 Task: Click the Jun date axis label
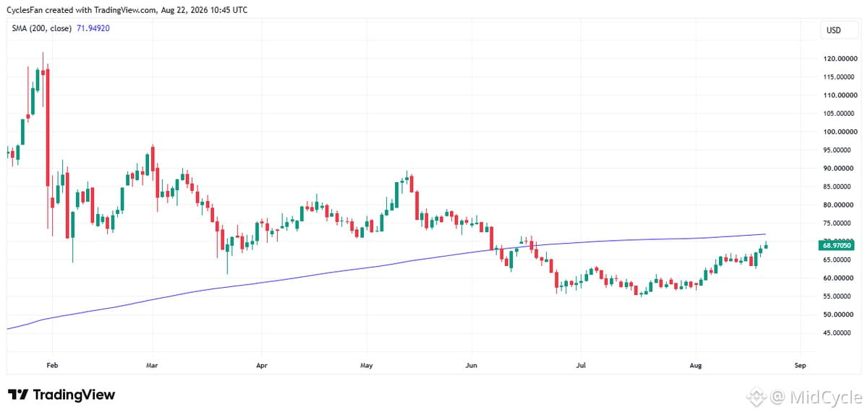pos(472,366)
